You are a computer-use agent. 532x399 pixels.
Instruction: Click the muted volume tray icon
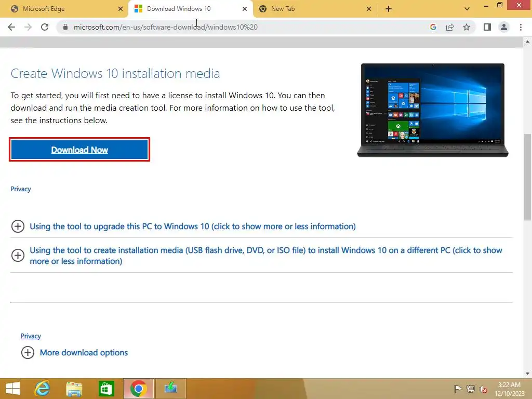pos(483,389)
